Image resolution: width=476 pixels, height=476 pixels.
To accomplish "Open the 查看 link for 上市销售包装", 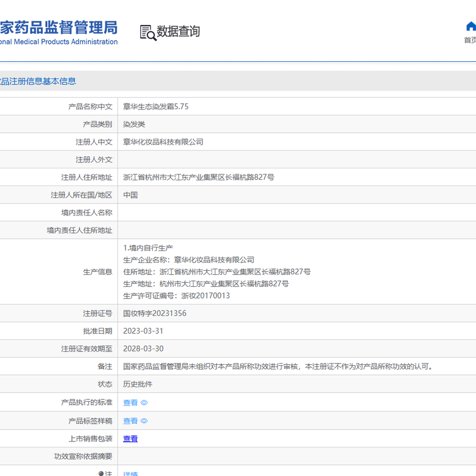I will [130, 439].
